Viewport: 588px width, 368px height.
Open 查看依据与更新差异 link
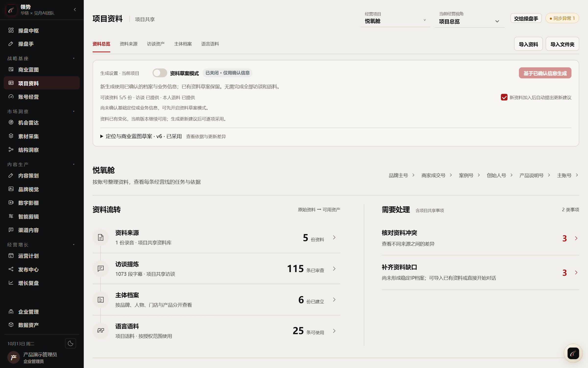coord(206,136)
